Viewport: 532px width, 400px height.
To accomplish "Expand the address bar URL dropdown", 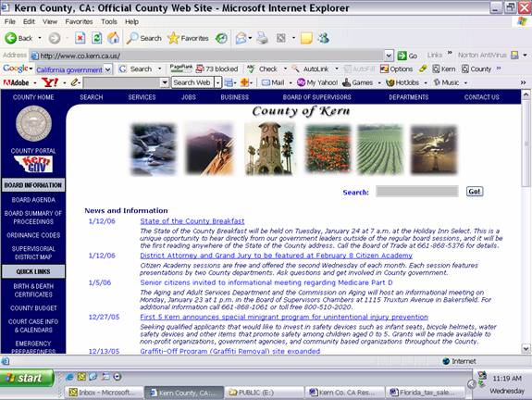I will click(389, 56).
